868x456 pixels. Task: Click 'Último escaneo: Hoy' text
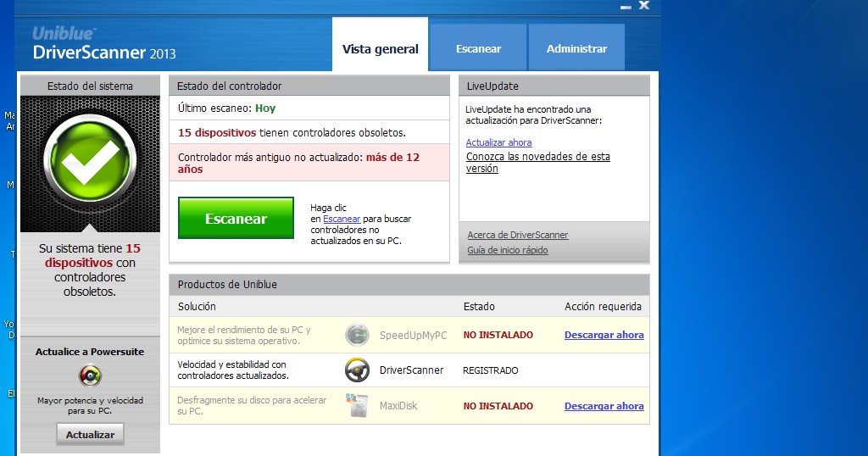coord(226,108)
